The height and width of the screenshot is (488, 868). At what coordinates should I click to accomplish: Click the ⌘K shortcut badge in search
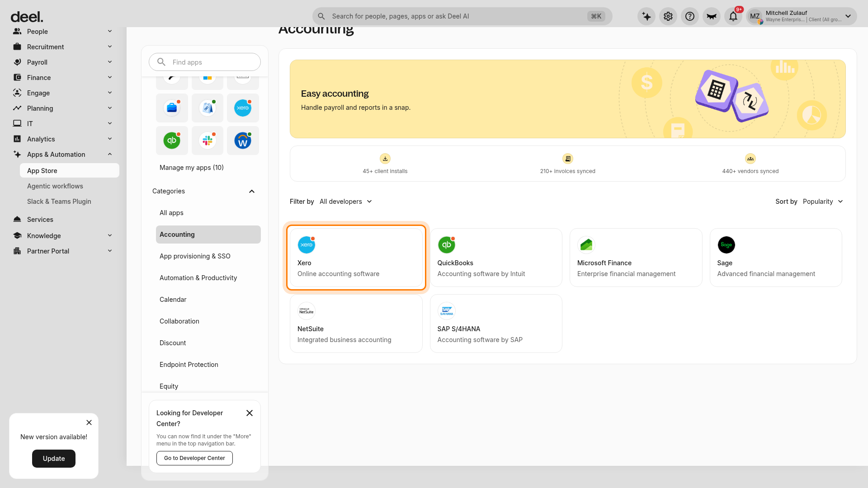coord(596,16)
